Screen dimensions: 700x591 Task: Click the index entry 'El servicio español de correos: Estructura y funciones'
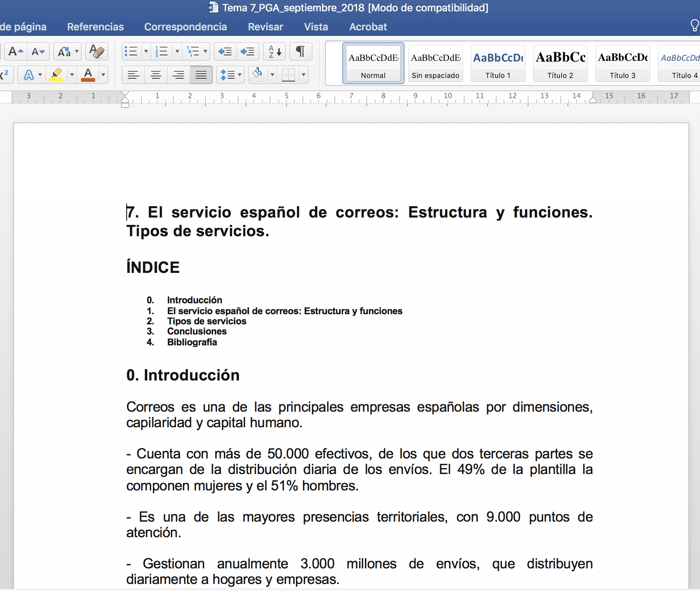285,311
